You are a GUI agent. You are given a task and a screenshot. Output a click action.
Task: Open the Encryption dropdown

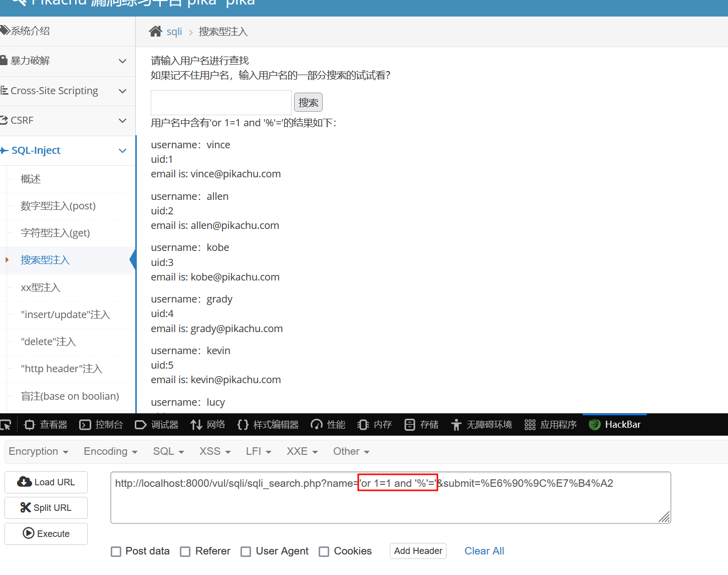(x=39, y=451)
